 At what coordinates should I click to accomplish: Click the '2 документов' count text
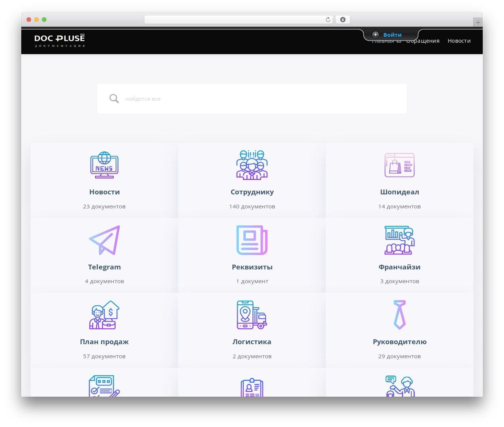(x=252, y=356)
